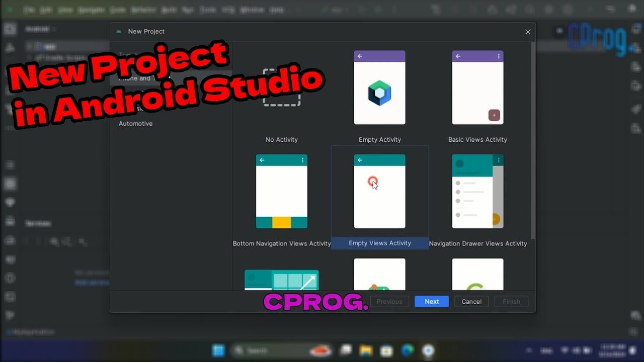Click the 'No Activity' label text

click(x=281, y=139)
